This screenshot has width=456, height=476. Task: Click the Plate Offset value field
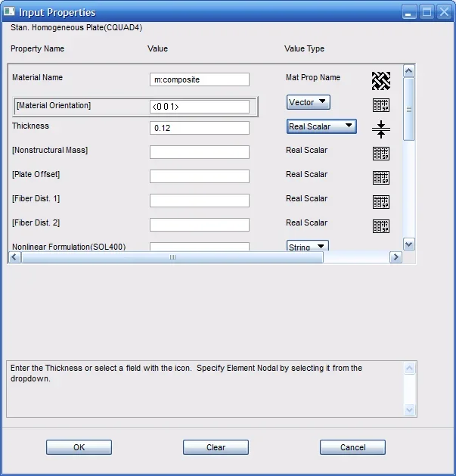click(200, 176)
